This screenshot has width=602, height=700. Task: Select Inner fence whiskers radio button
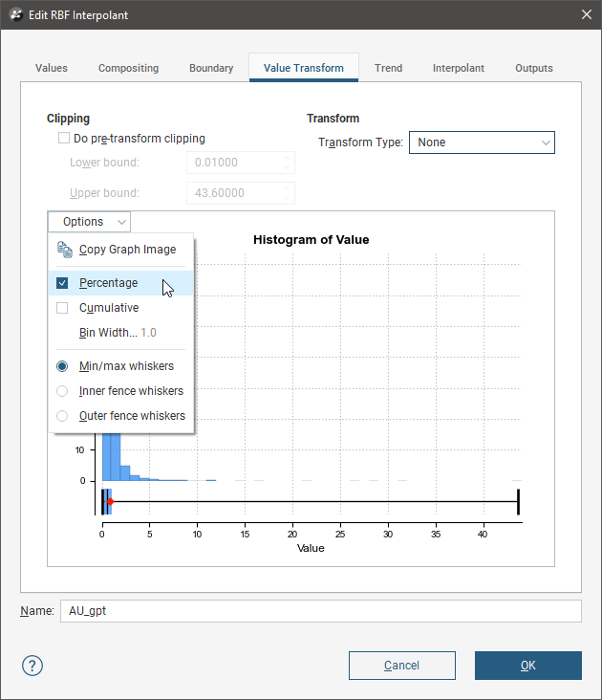coord(63,391)
